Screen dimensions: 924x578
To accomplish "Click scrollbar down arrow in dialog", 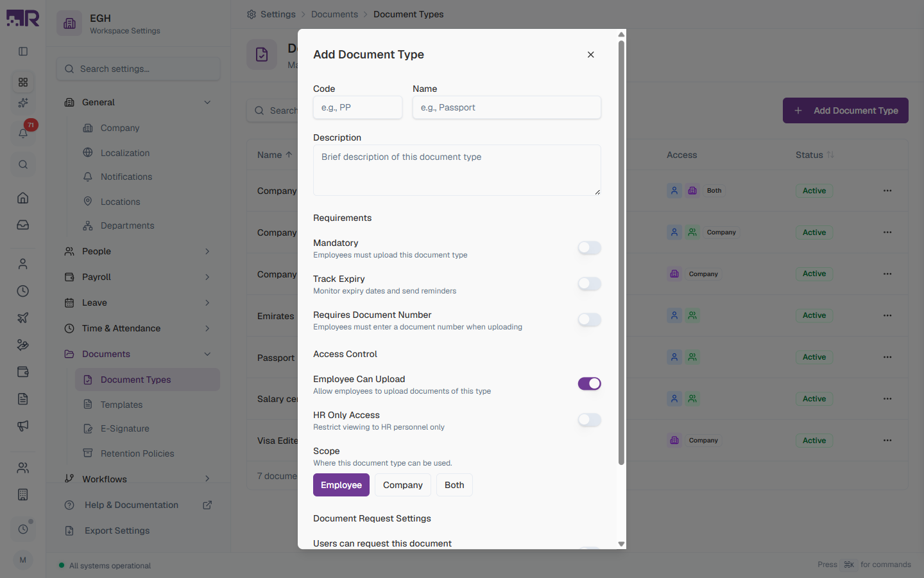I will click(621, 544).
